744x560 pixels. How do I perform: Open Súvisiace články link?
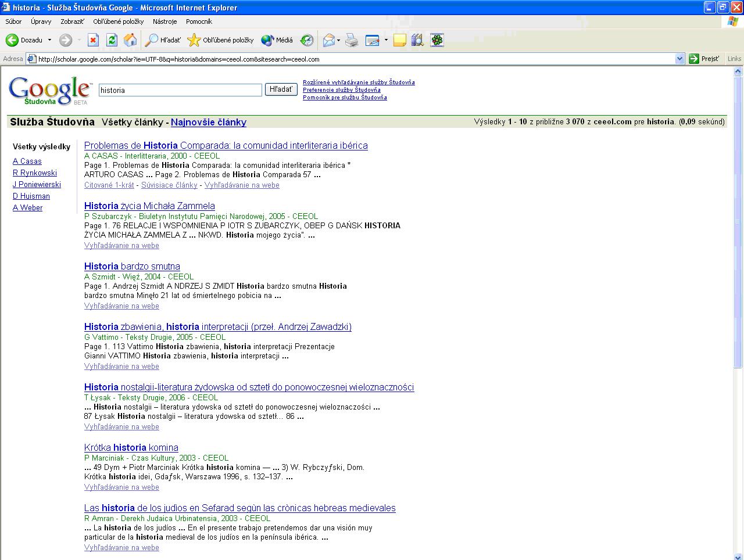(x=169, y=185)
